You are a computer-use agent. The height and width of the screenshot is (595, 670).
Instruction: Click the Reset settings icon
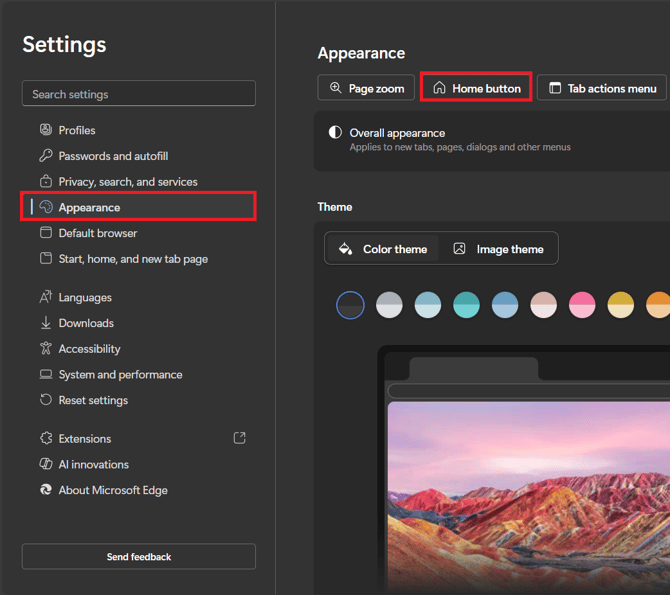tap(45, 400)
